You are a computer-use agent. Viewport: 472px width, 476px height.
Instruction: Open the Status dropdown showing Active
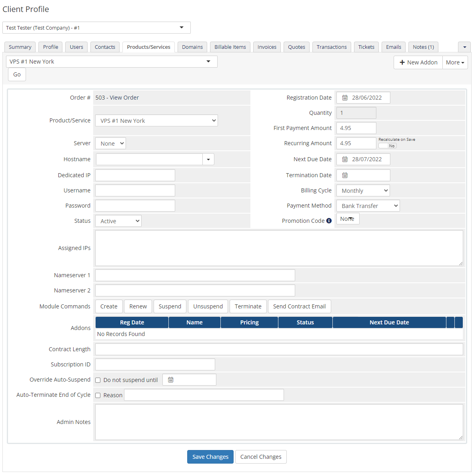(x=118, y=221)
